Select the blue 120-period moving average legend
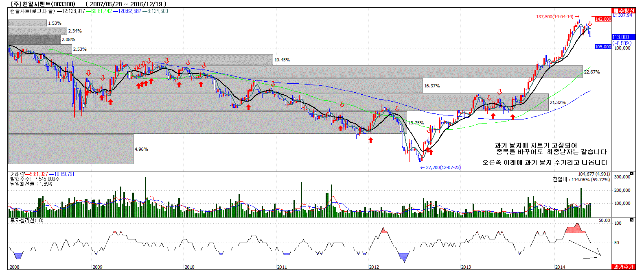 point(127,11)
